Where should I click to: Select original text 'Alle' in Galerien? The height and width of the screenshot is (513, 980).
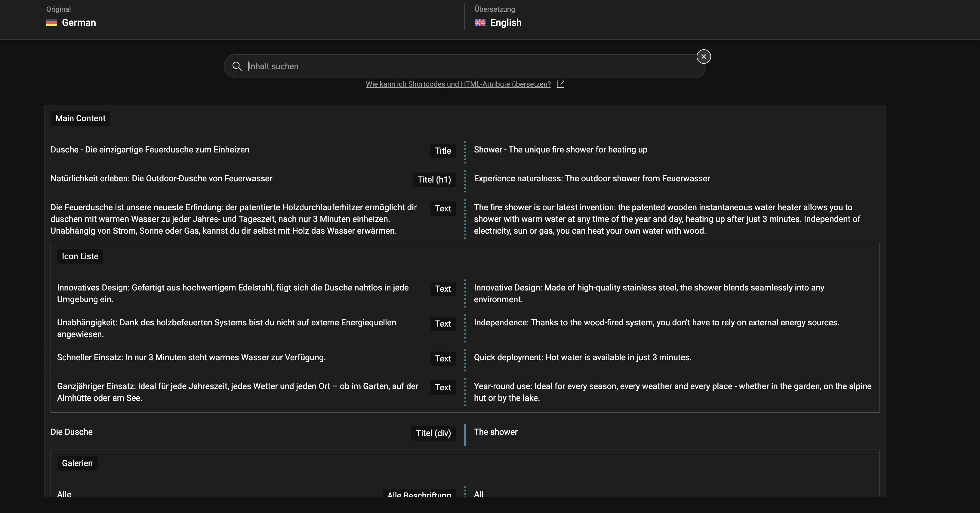pyautogui.click(x=64, y=494)
